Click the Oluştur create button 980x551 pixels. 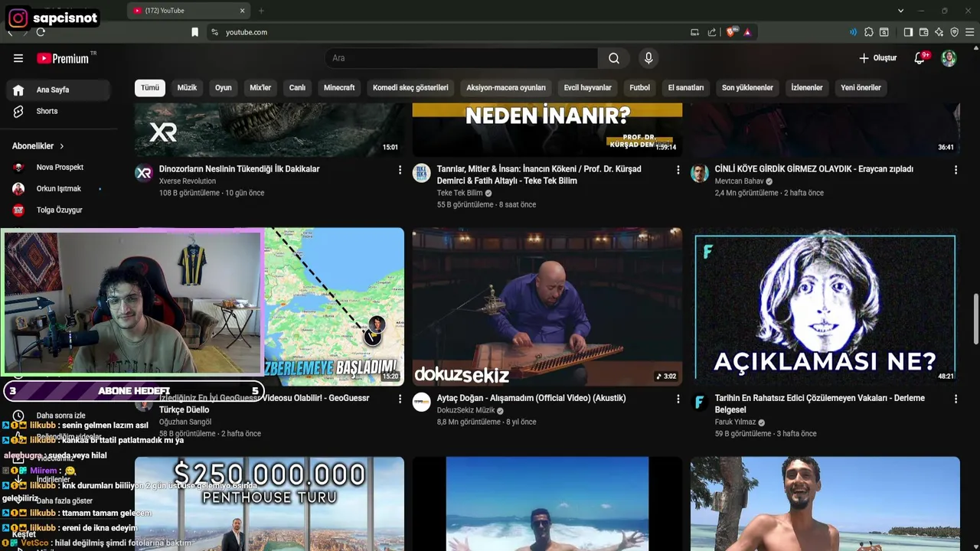pos(877,58)
